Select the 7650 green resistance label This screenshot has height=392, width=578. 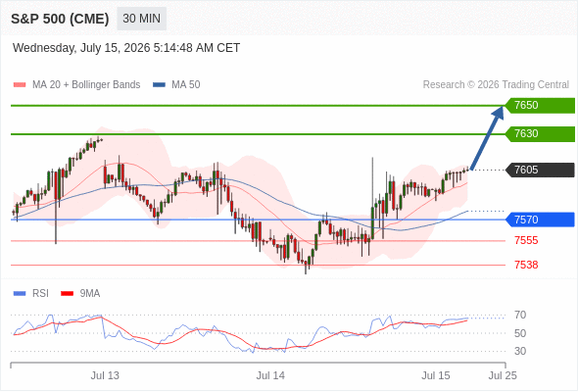pos(540,106)
